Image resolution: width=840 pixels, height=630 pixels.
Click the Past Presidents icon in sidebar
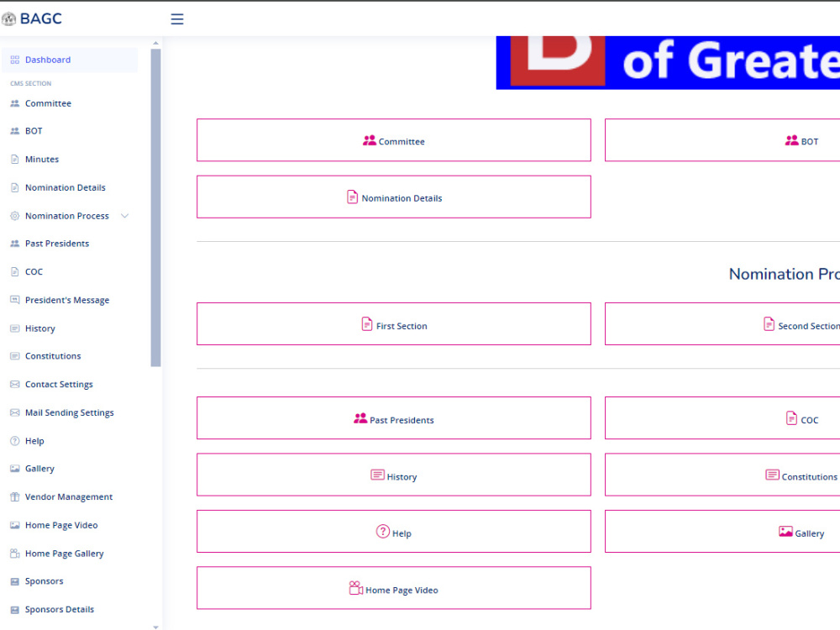(x=15, y=244)
